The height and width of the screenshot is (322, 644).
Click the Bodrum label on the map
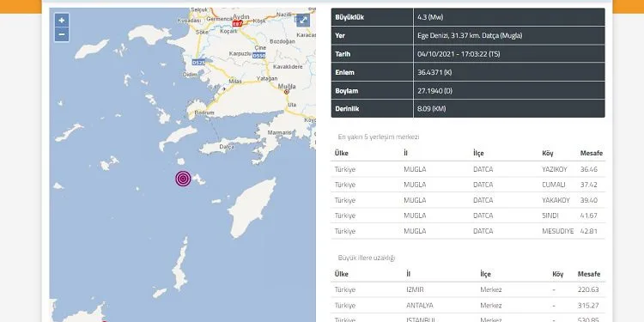click(204, 112)
